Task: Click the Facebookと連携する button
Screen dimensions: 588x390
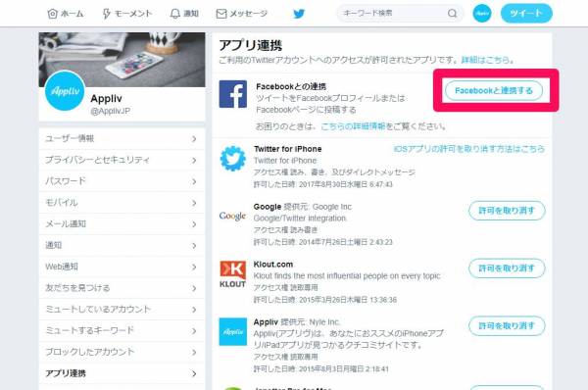Action: 494,91
